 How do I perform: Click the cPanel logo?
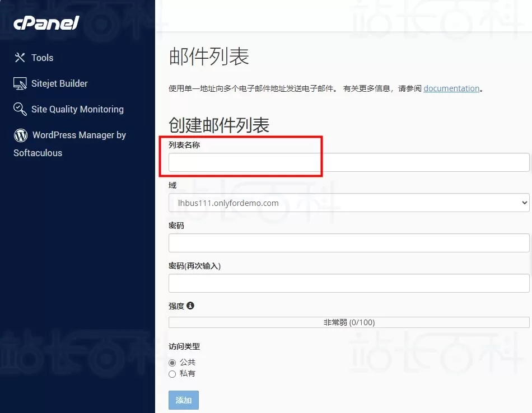coord(46,23)
